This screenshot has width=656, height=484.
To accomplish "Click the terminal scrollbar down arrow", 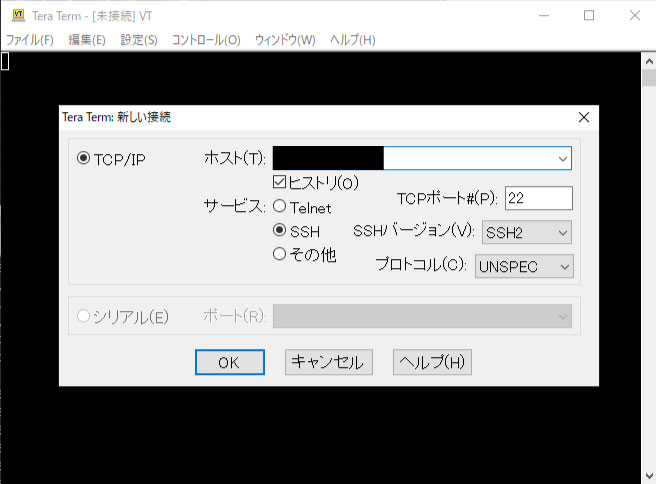I will pyautogui.click(x=649, y=476).
